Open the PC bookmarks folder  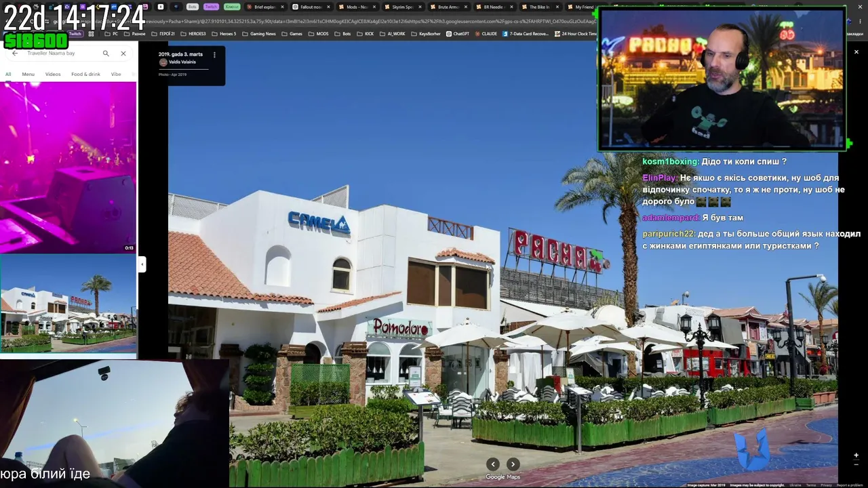(111, 34)
